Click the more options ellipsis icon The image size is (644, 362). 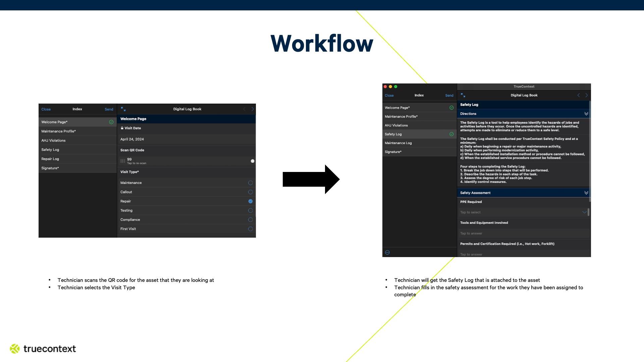(388, 252)
